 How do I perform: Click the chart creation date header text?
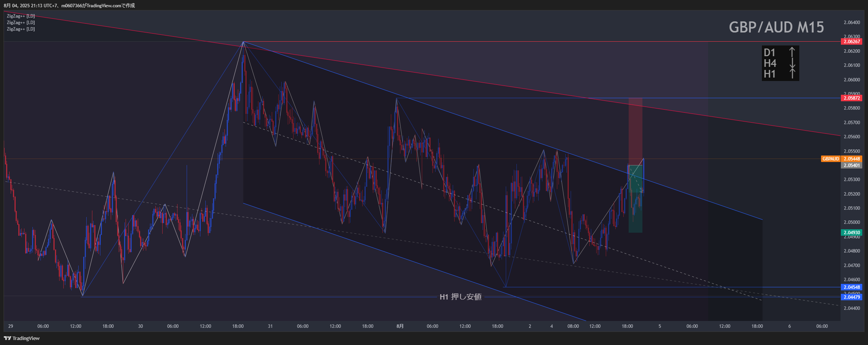[69, 5]
